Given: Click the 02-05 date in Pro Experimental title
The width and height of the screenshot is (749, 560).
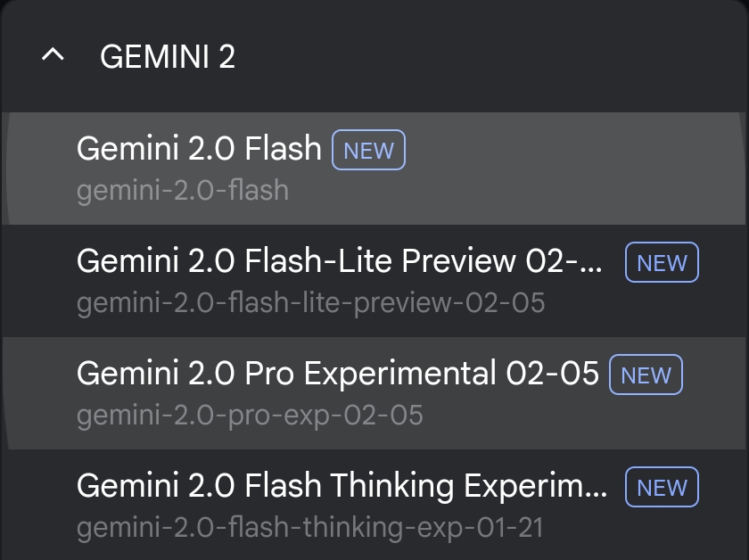Looking at the screenshot, I should tap(552, 373).
